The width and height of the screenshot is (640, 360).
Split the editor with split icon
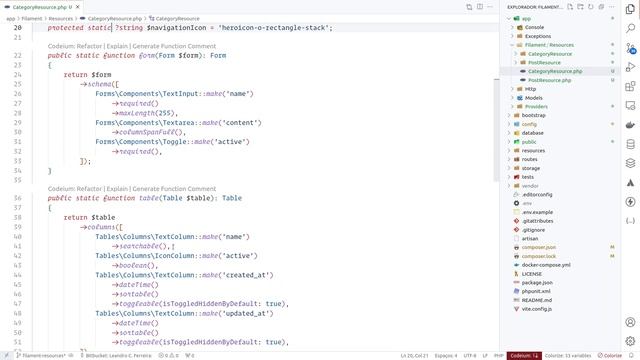(480, 7)
